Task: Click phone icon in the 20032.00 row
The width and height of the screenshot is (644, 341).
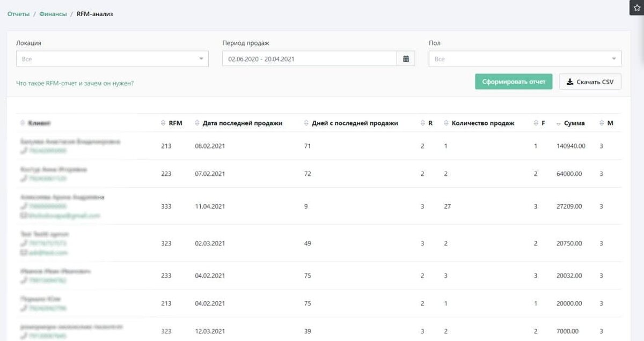Action: [23, 280]
